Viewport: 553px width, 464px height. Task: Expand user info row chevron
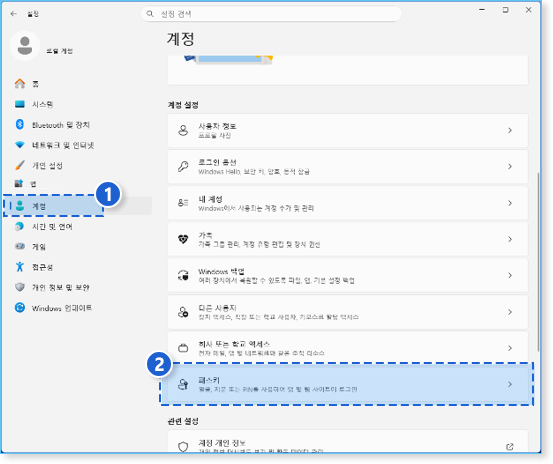click(x=510, y=130)
